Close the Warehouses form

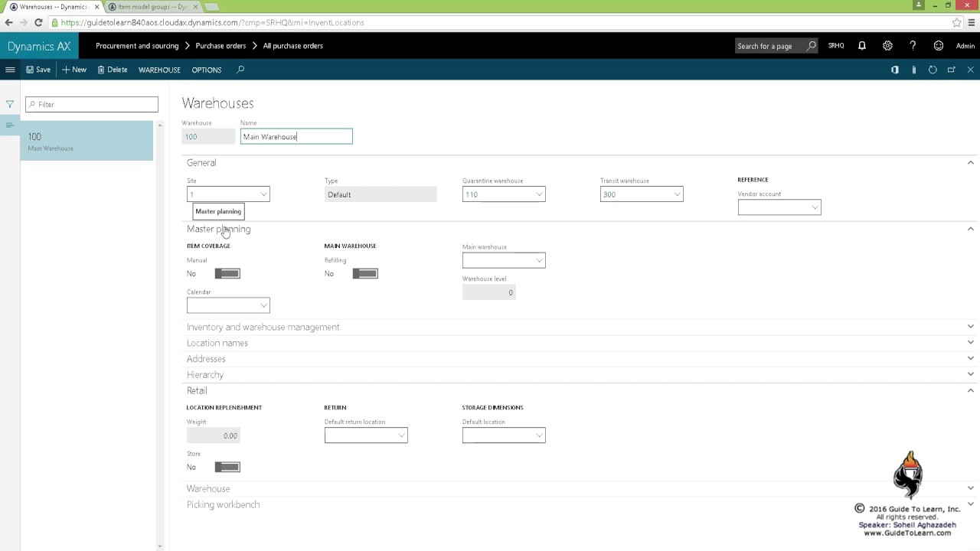click(x=970, y=70)
